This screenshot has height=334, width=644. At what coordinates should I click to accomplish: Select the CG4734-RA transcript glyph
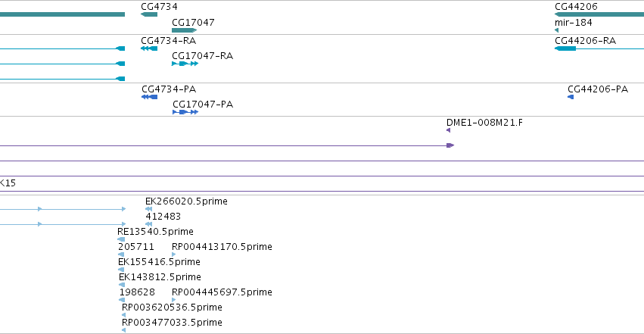click(x=149, y=48)
